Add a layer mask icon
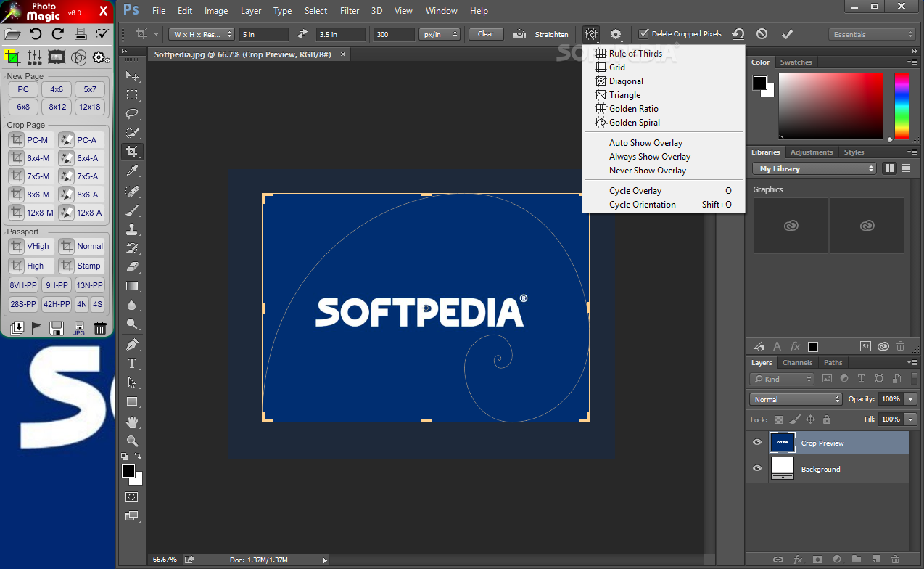This screenshot has width=924, height=569. (x=817, y=560)
